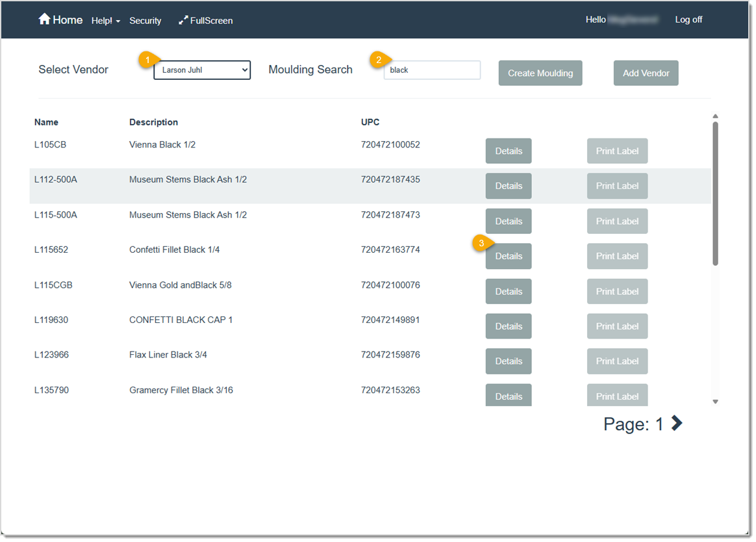Open Details for Gramercy Fillet Black 3/16
The image size is (756, 542).
click(508, 396)
